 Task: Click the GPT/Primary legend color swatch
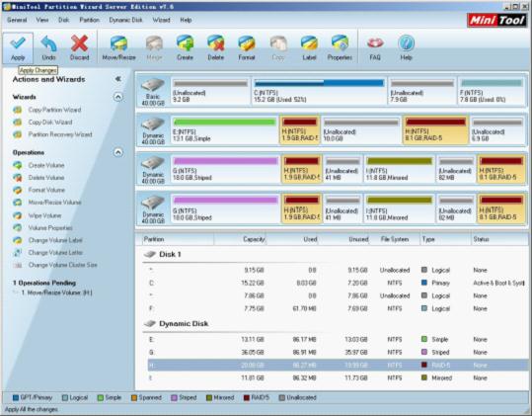15,397
